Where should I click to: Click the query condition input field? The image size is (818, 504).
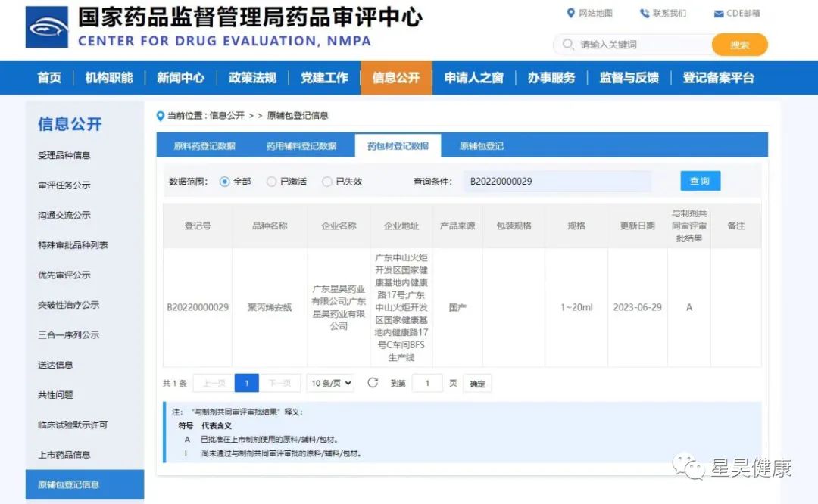[x=557, y=182]
